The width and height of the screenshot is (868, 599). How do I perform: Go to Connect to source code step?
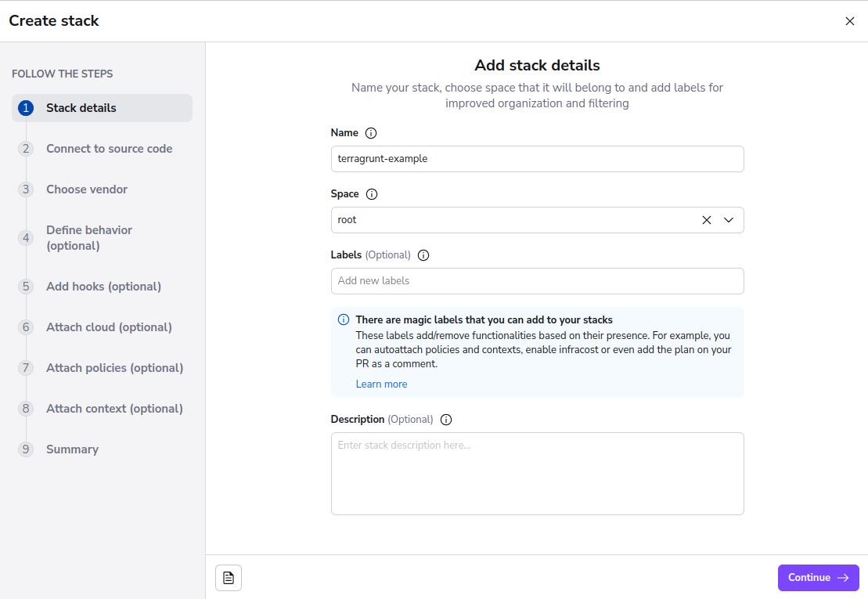pos(109,149)
